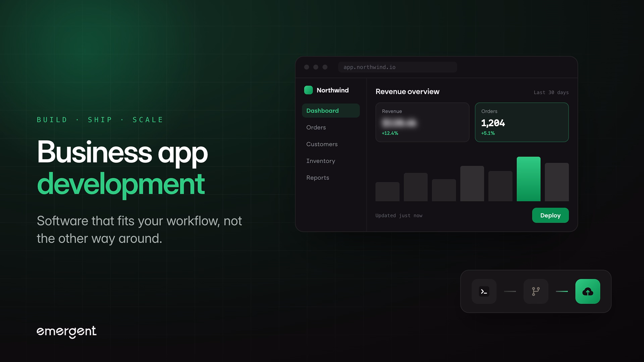This screenshot has width=644, height=362.
Task: Click the highlighted green chart bar
Action: click(528, 179)
